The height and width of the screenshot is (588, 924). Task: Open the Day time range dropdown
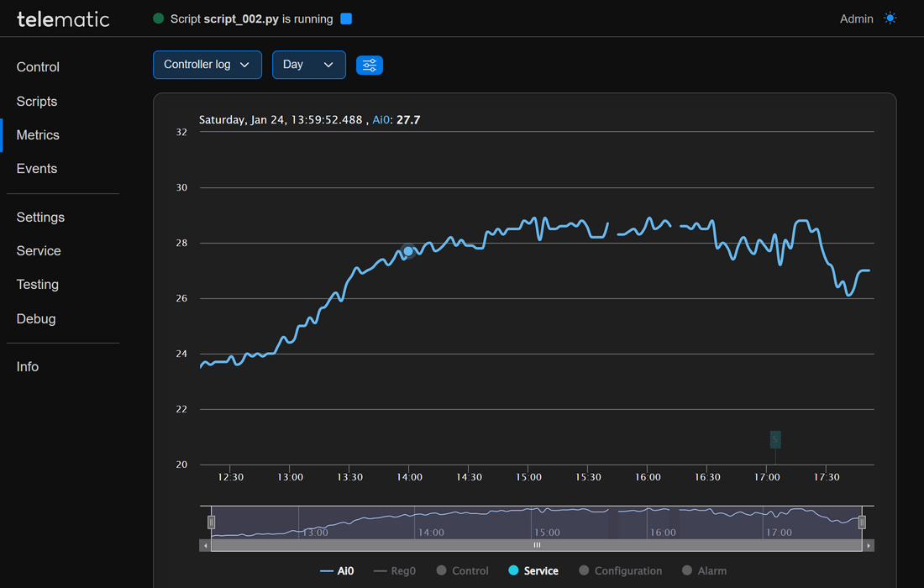click(308, 65)
